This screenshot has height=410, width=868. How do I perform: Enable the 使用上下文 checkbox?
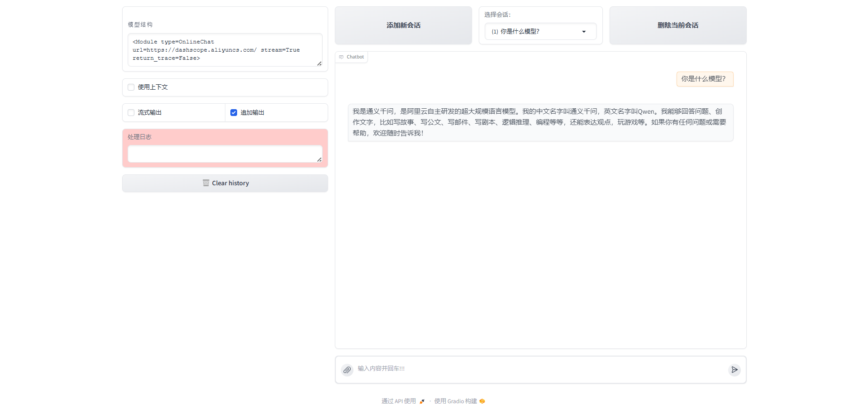[x=131, y=87]
